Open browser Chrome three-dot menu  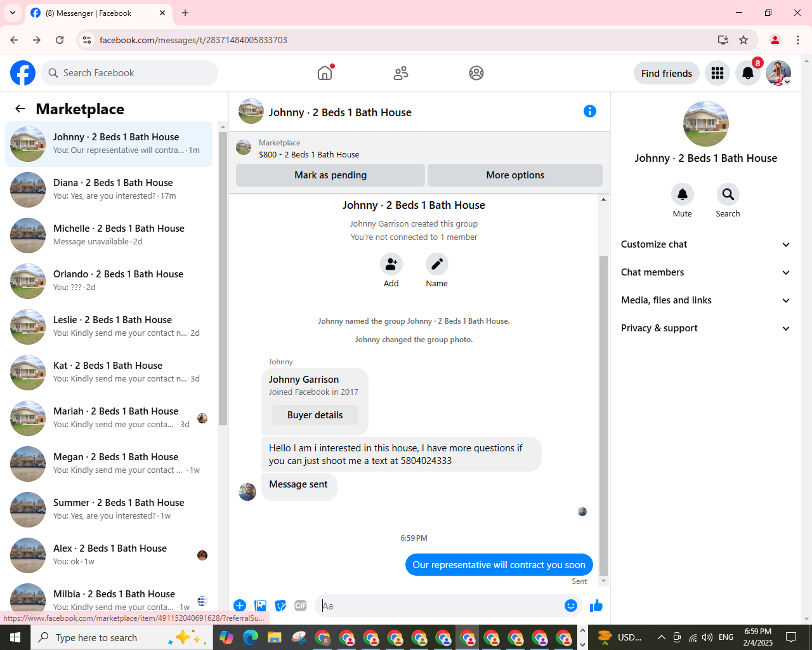(798, 40)
